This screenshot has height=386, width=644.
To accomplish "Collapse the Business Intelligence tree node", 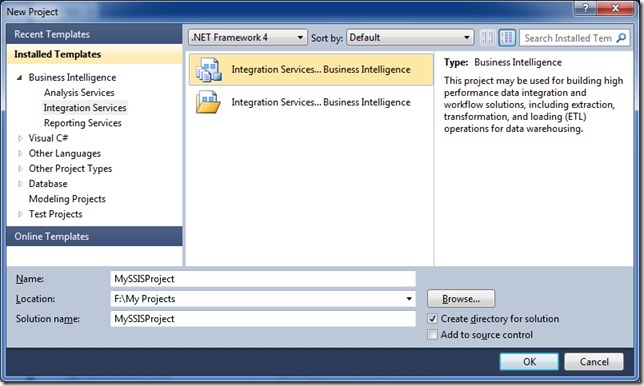I will pyautogui.click(x=19, y=78).
